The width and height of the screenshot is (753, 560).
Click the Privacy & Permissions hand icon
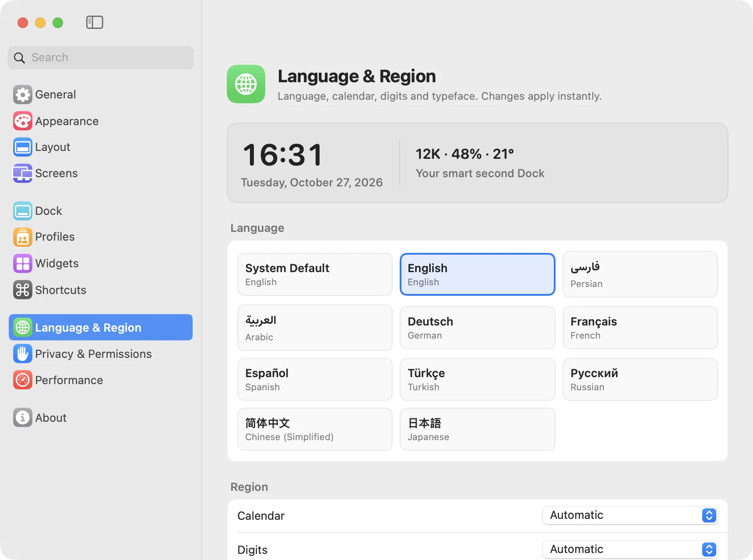23,353
